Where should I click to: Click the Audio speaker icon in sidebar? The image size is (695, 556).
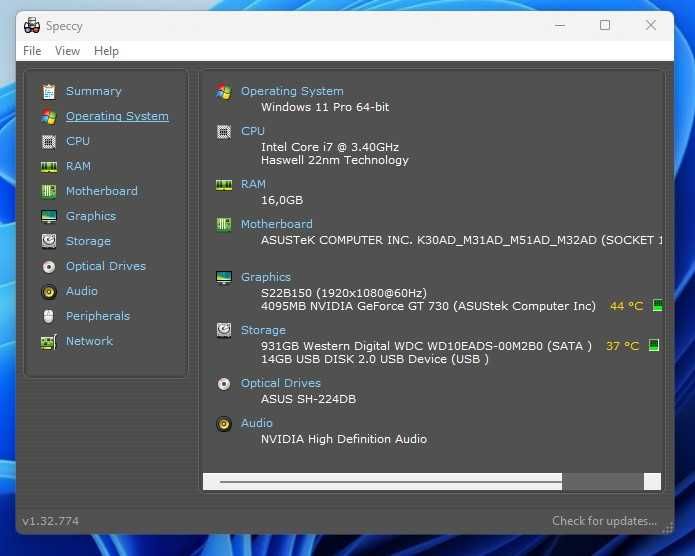(x=49, y=292)
